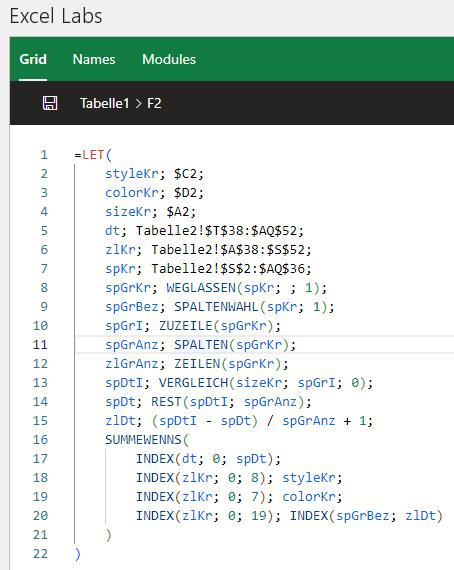Click the spGrAnz variable on line 11
The width and height of the screenshot is (454, 570).
pos(132,345)
